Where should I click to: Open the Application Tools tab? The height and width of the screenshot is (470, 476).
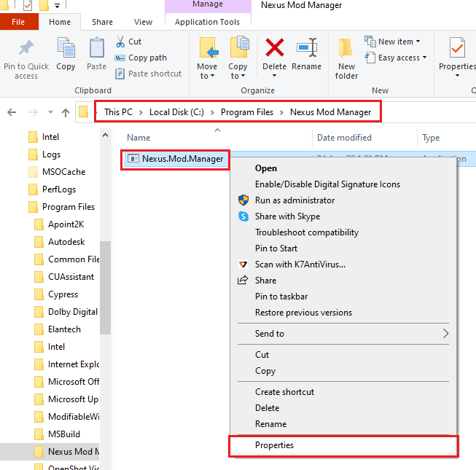207,22
